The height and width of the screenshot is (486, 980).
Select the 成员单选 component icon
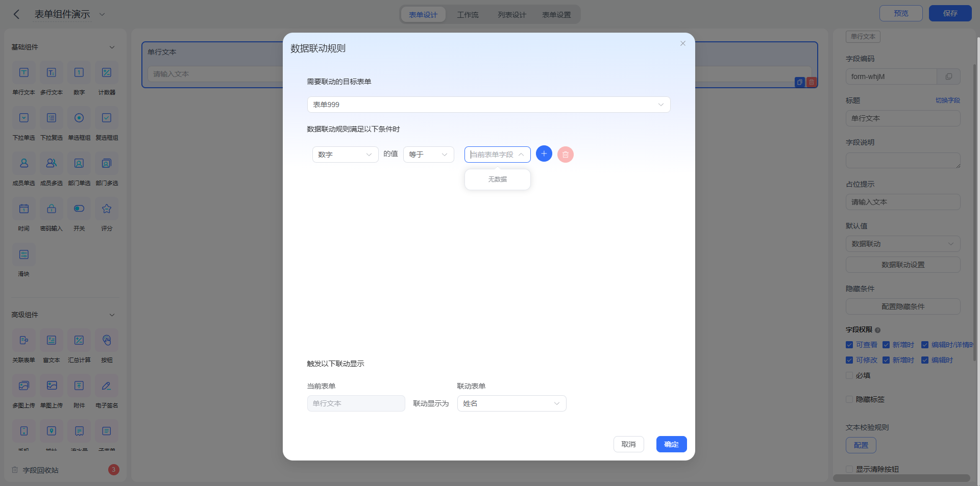click(x=24, y=163)
